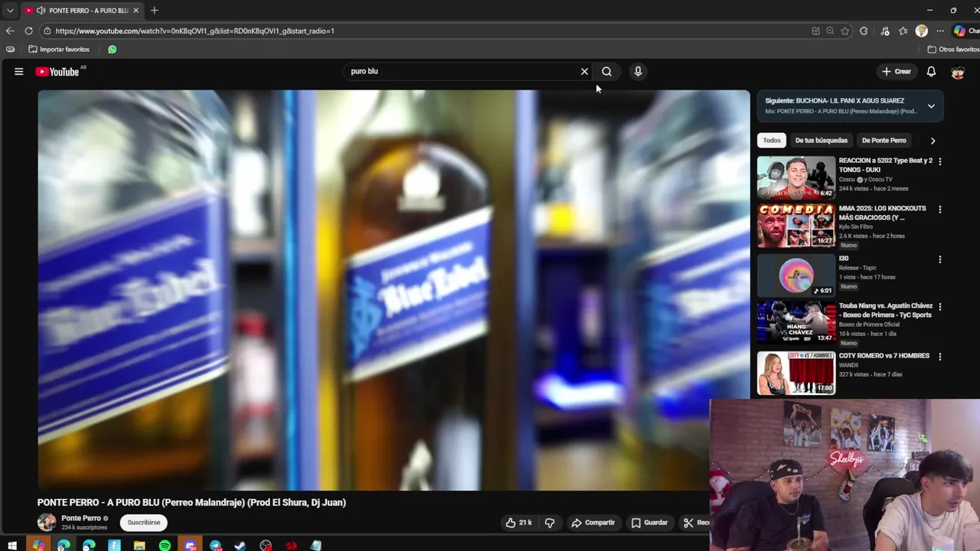Open the Edge profile picture
Image resolution: width=980 pixels, height=551 pixels.
[x=922, y=31]
